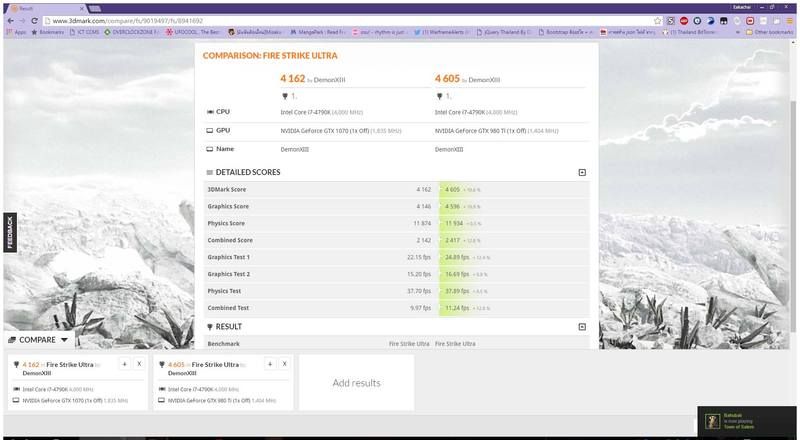Open a new tab next to Result

pos(95,9)
